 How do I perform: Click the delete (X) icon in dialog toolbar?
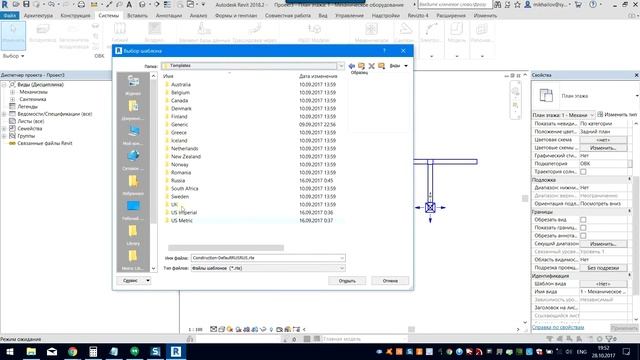371,66
